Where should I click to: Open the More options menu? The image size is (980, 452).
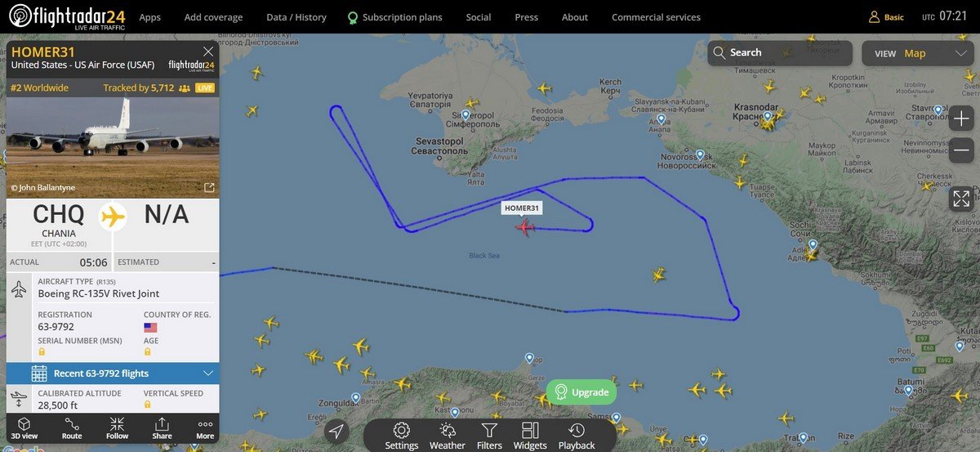coord(205,428)
